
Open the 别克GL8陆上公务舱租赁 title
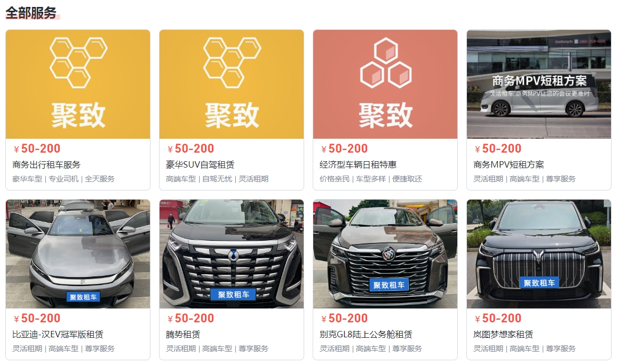click(366, 335)
